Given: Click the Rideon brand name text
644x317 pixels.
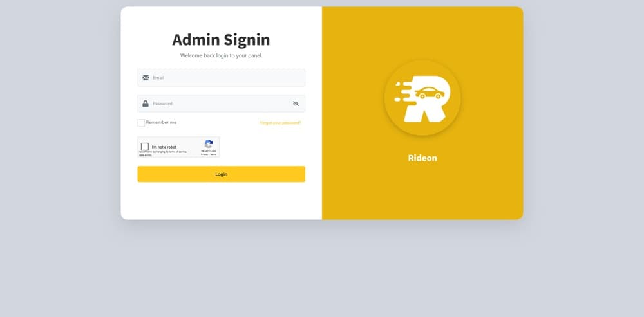Looking at the screenshot, I should pyautogui.click(x=422, y=158).
